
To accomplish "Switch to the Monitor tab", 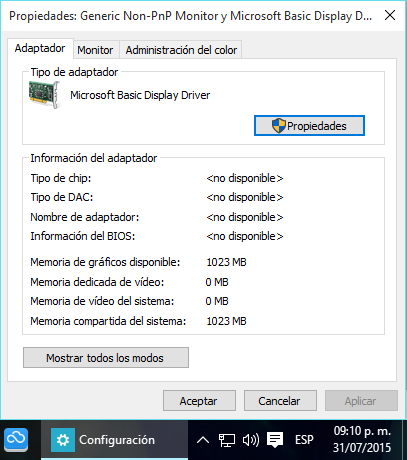I will point(95,50).
